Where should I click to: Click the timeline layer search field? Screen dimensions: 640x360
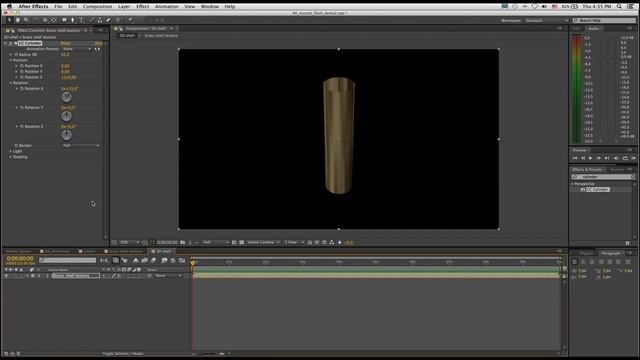[67, 260]
